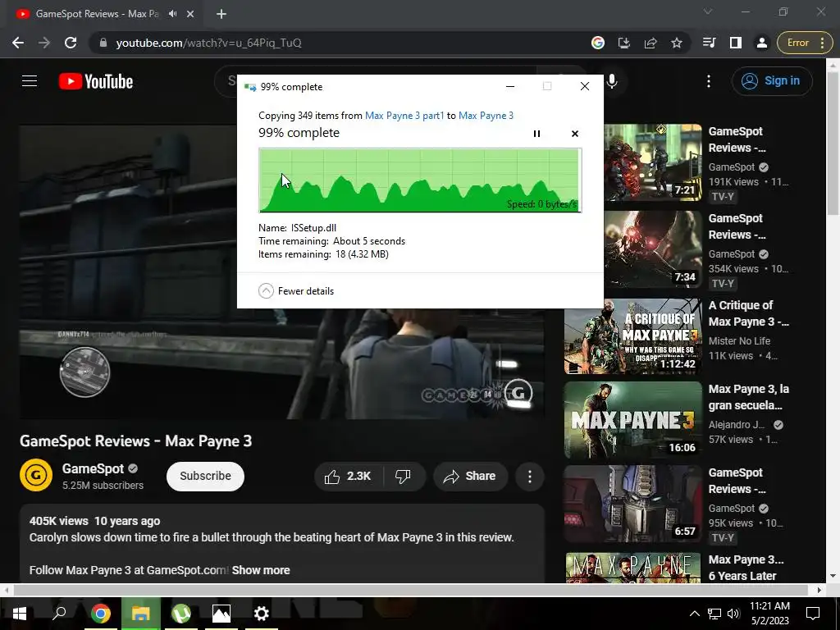Viewport: 840px width, 630px height.
Task: Open uTorrent from the taskbar
Action: coord(181,614)
